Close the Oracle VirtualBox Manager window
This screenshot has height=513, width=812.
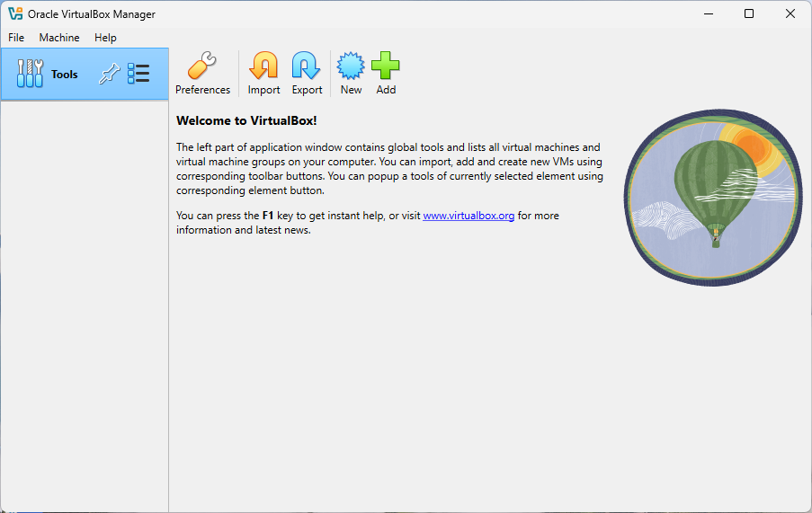coord(790,13)
